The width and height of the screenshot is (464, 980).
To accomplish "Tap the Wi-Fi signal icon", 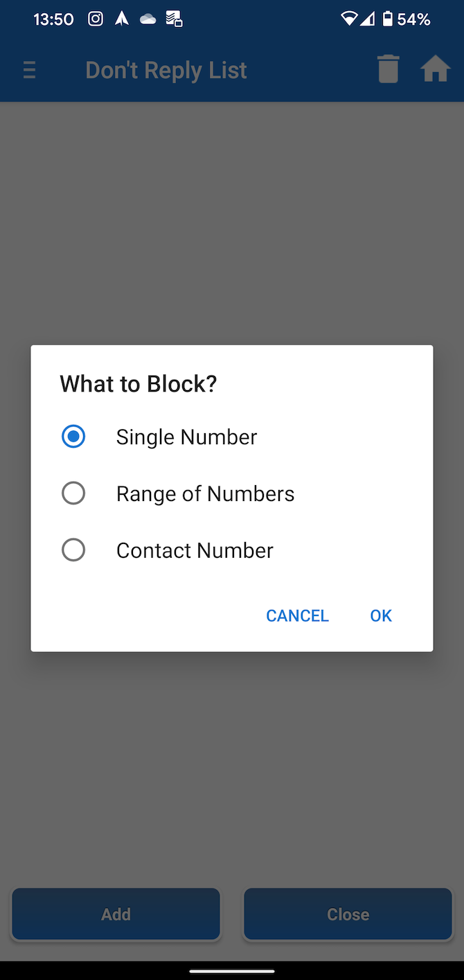I will 349,19.
